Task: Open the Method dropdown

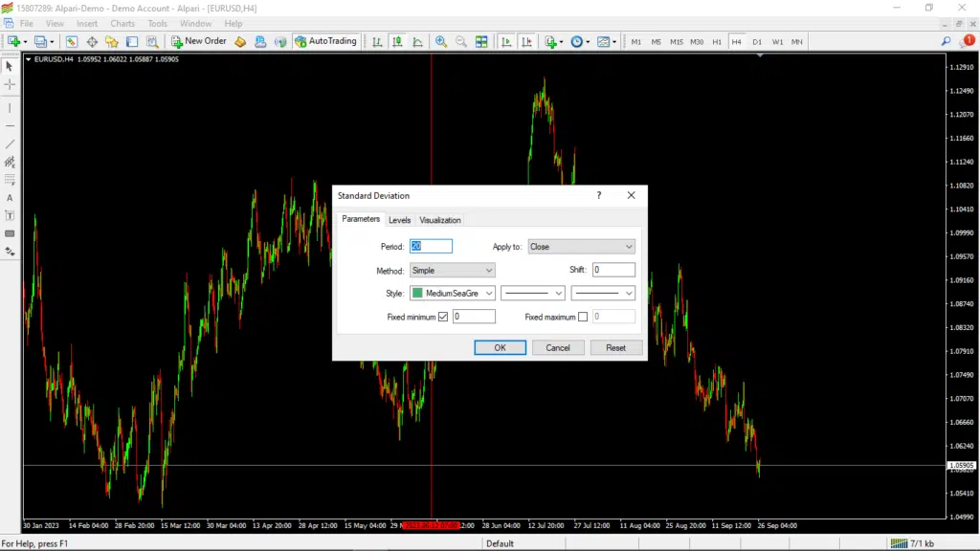Action: [x=453, y=271]
